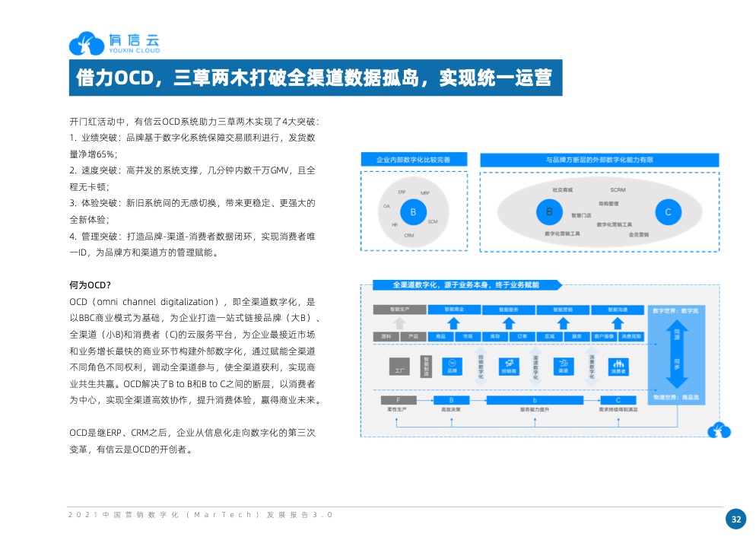Click the blue 智能沟通 box

pyautogui.click(x=618, y=309)
